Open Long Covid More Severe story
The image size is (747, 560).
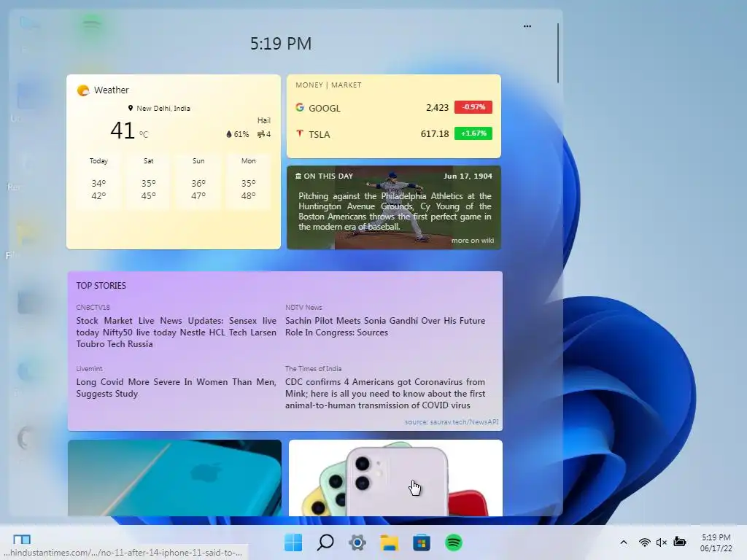click(177, 388)
